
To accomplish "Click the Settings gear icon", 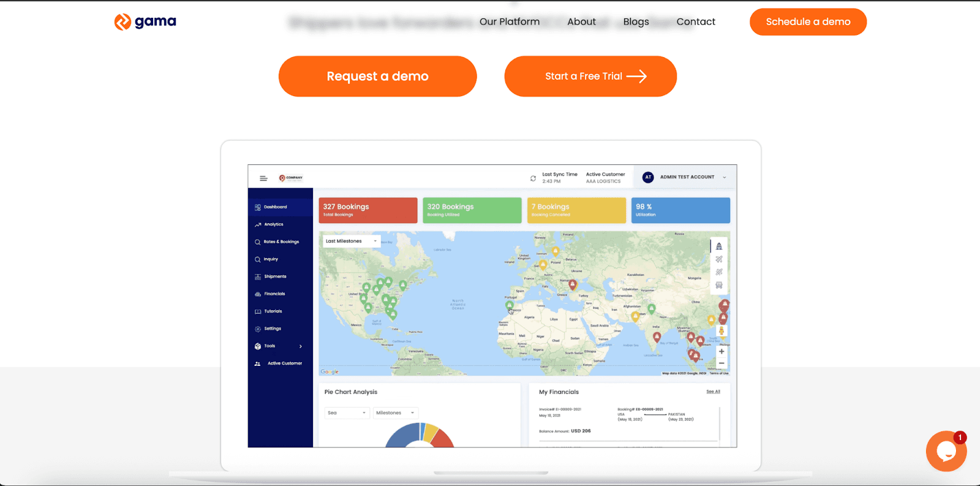I will (258, 329).
